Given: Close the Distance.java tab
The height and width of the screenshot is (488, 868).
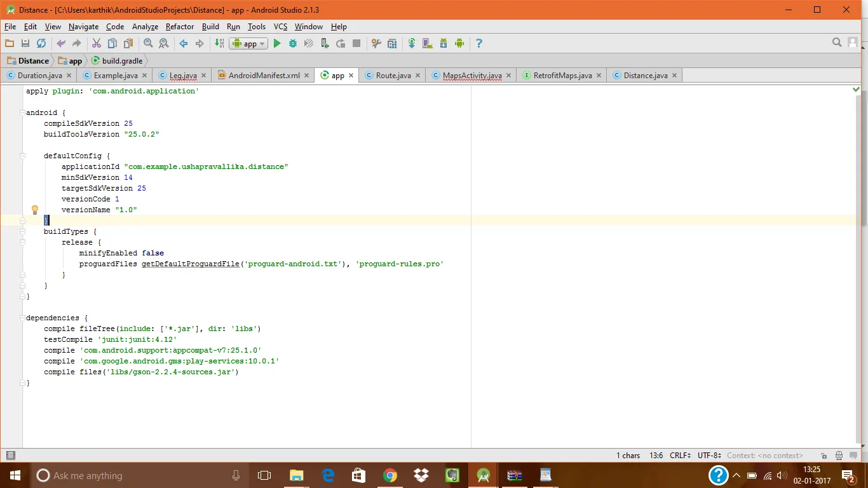Looking at the screenshot, I should click(675, 75).
